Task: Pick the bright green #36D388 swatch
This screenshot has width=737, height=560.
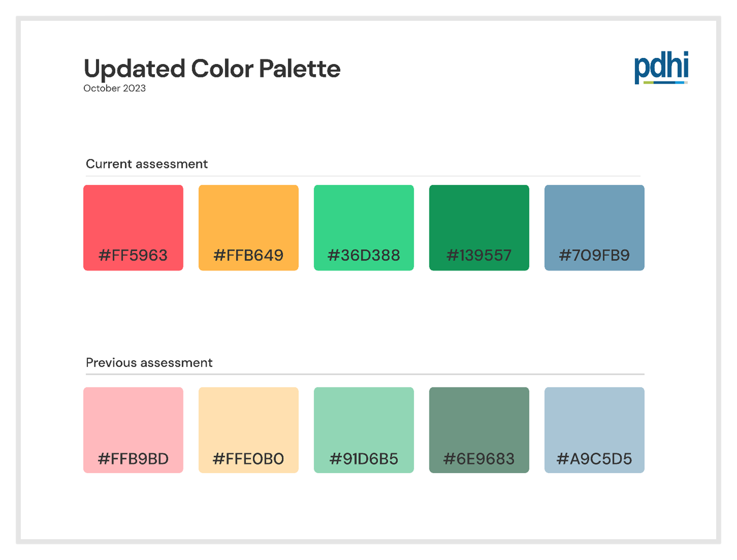Action: [x=363, y=227]
